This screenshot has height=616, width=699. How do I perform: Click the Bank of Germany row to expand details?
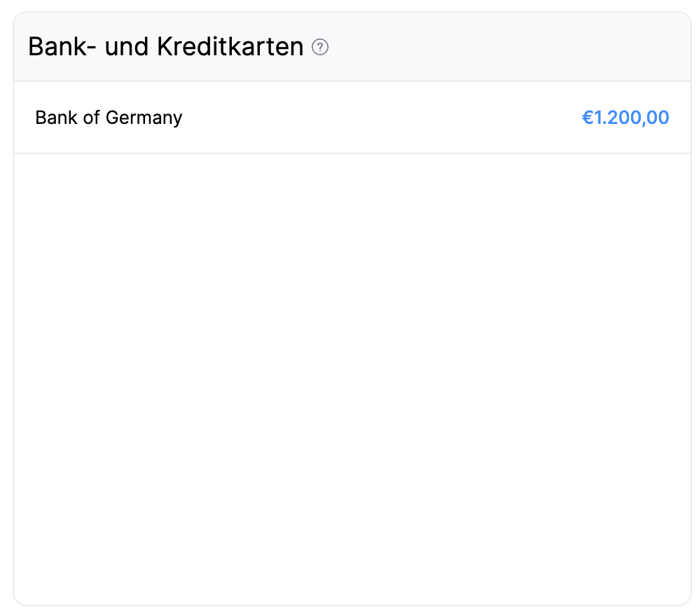click(x=350, y=118)
